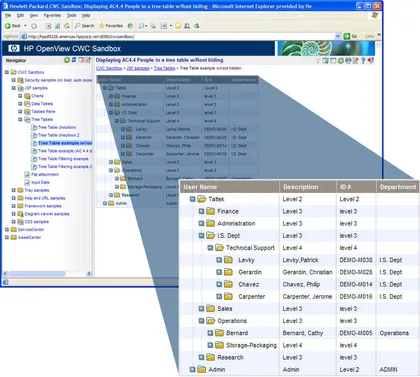Click the IE Stop loading icon
The width and height of the screenshot is (420, 377).
(x=48, y=26)
